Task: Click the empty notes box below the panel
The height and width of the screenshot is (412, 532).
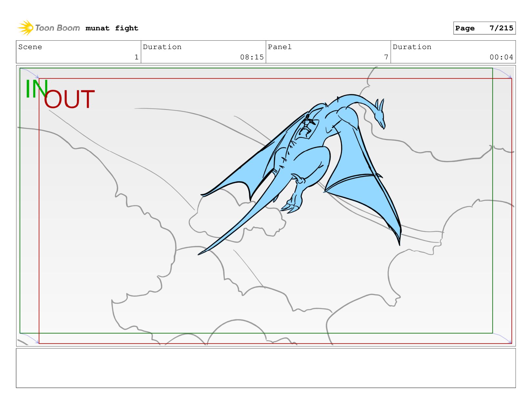Action: (266, 368)
